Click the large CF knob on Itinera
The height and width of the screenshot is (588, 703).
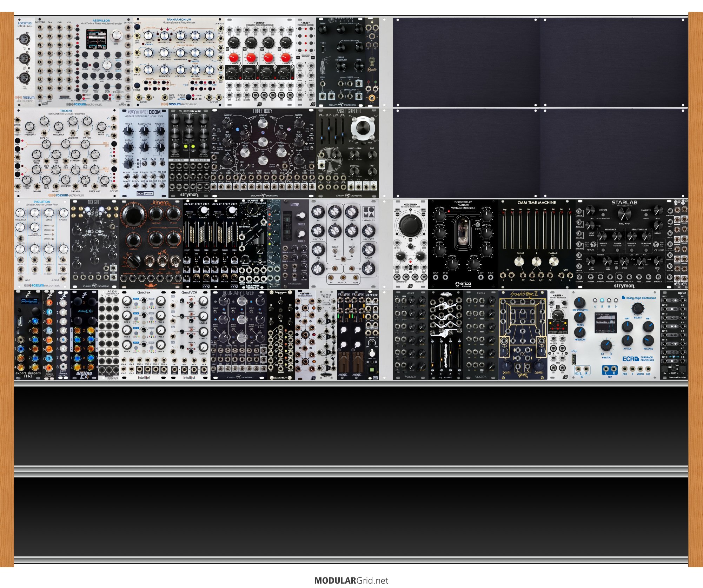click(x=133, y=216)
